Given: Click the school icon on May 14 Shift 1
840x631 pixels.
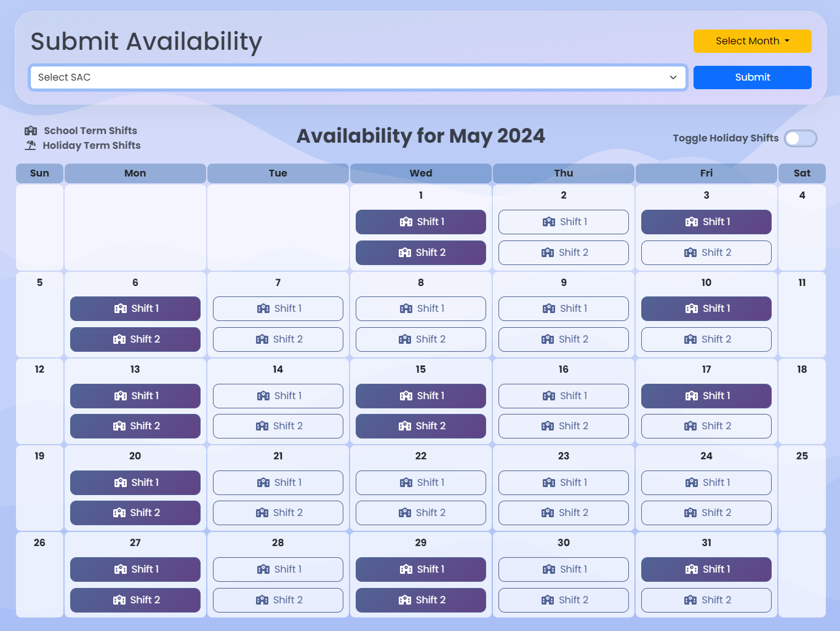Looking at the screenshot, I should coord(263,396).
